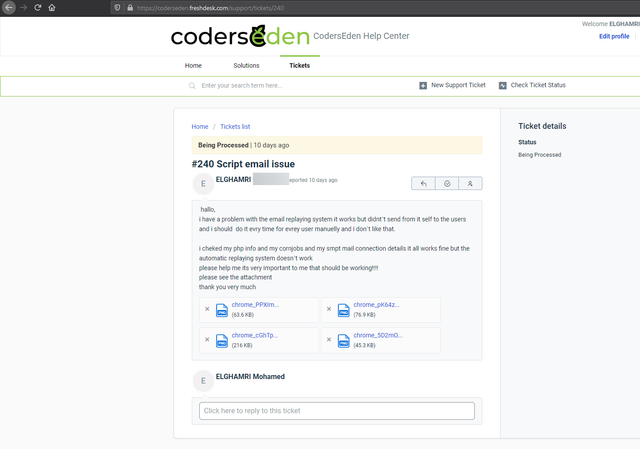
Task: Click the New Support Ticket plus icon
Action: [423, 85]
